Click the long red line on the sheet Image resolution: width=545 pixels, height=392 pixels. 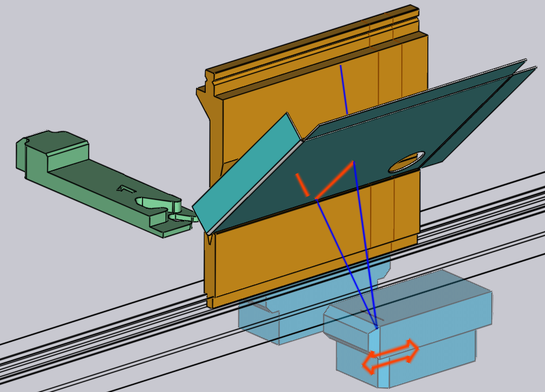point(335,180)
